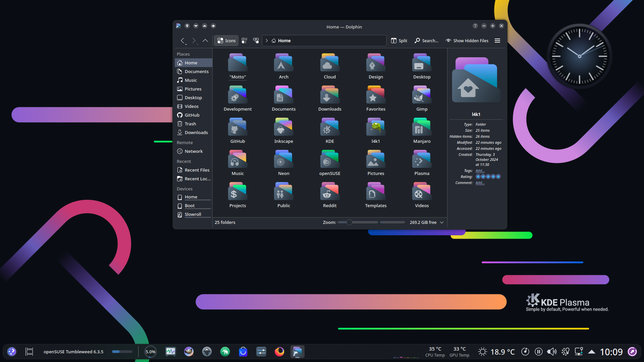This screenshot has height=362, width=644.
Task: Open the Inkscape folder
Action: (x=283, y=131)
